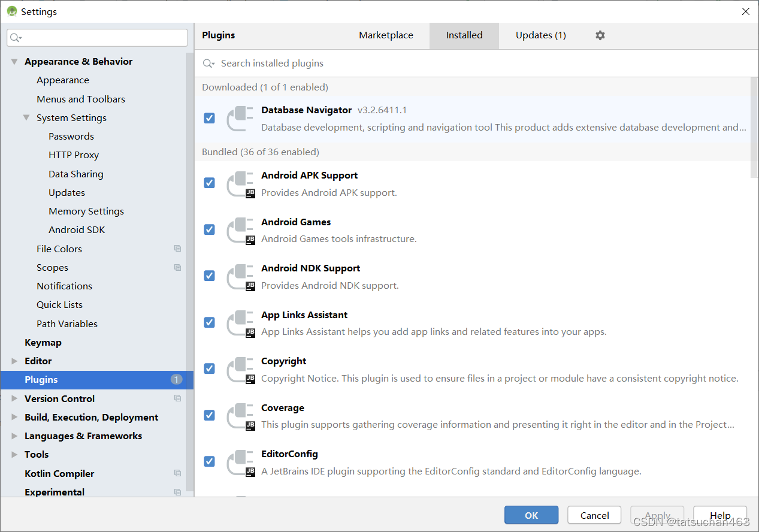
Task: Toggle the Coverage plugin checkbox
Action: coord(209,415)
